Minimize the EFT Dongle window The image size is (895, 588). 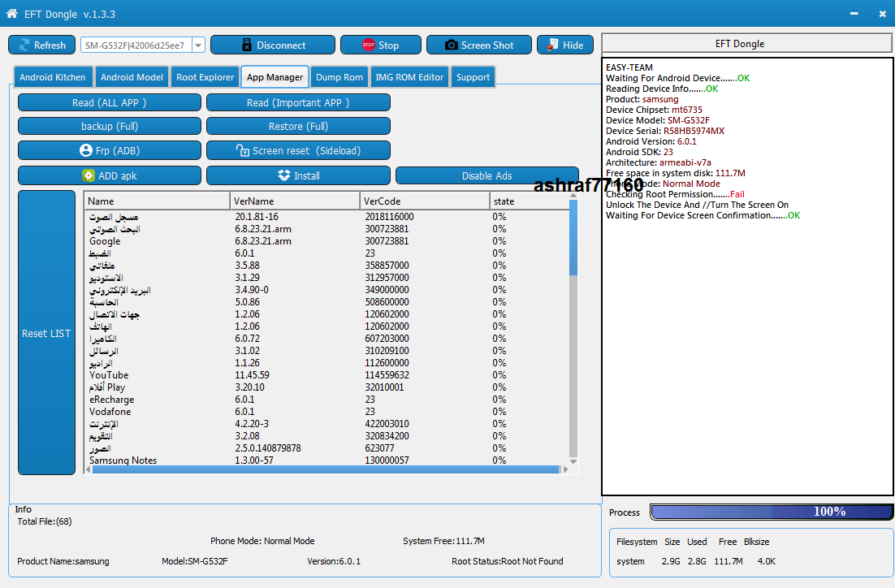pos(854,14)
